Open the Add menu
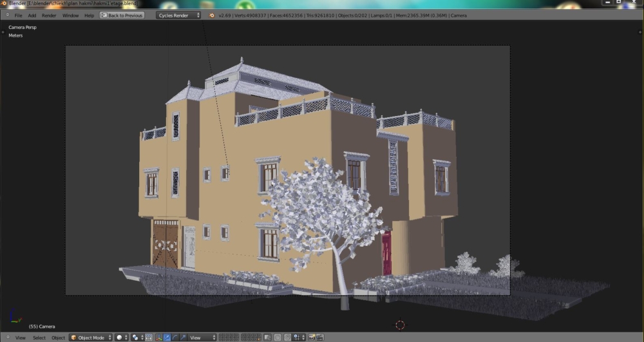 click(32, 15)
